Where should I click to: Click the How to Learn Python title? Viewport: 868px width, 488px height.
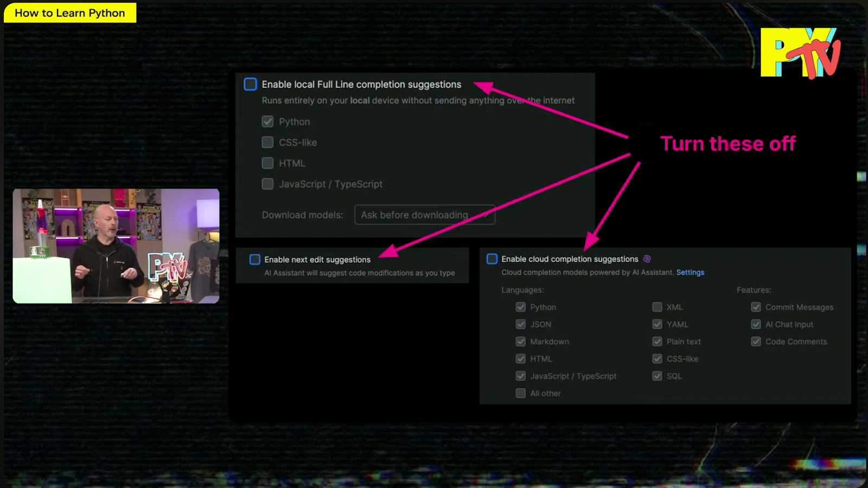70,13
